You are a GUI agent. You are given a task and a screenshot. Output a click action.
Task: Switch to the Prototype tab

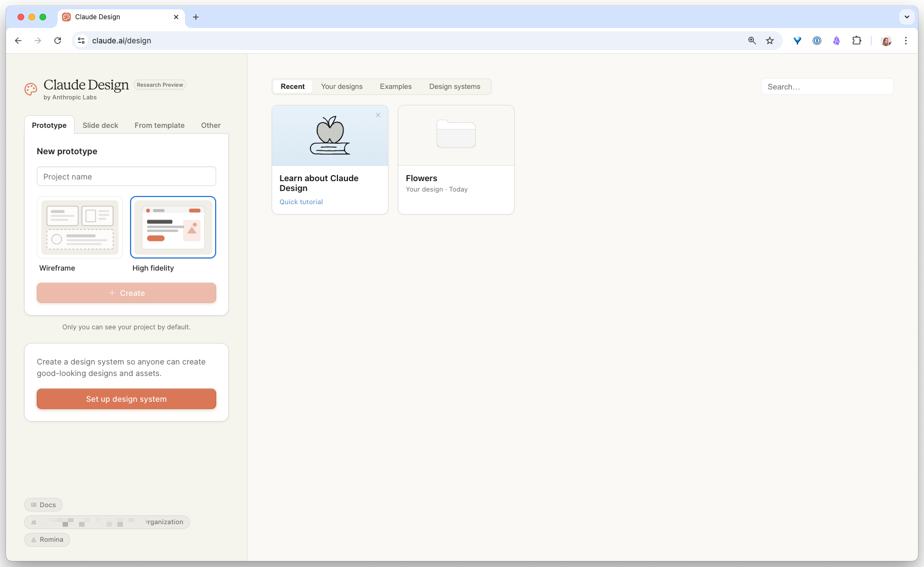tap(49, 125)
